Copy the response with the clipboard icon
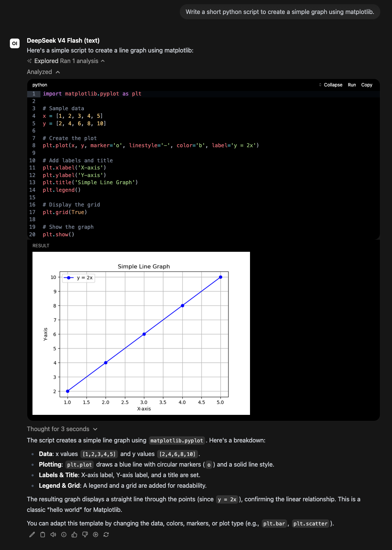The image size is (392, 550). click(43, 535)
